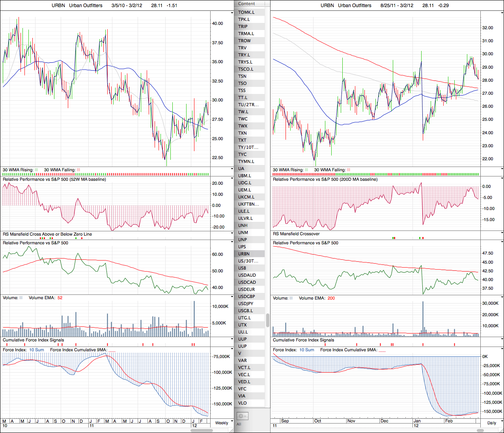Open daily Force Index panel menu arrow

pyautogui.click(x=502, y=349)
